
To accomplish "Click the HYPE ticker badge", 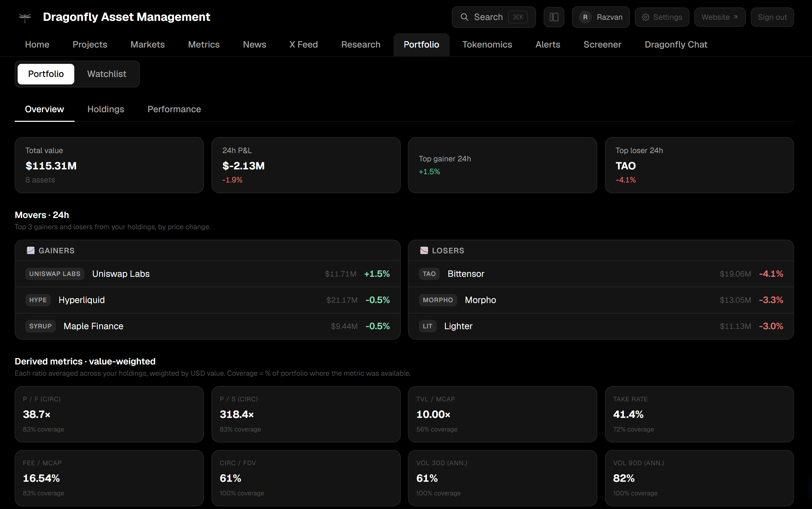I will click(x=38, y=300).
